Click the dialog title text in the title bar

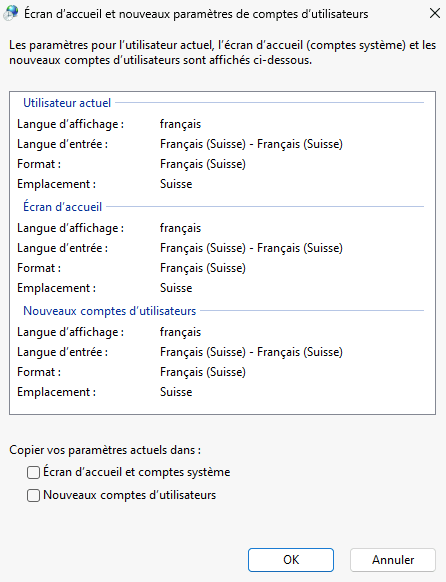click(x=196, y=14)
